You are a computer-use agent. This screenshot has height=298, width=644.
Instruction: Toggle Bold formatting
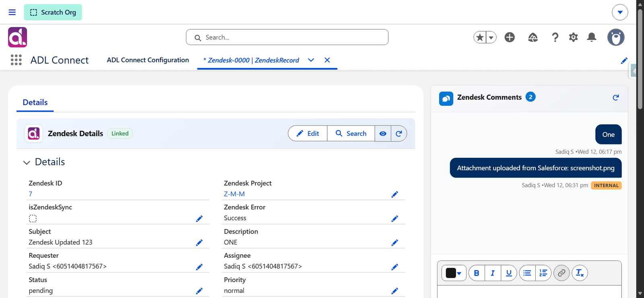point(477,273)
